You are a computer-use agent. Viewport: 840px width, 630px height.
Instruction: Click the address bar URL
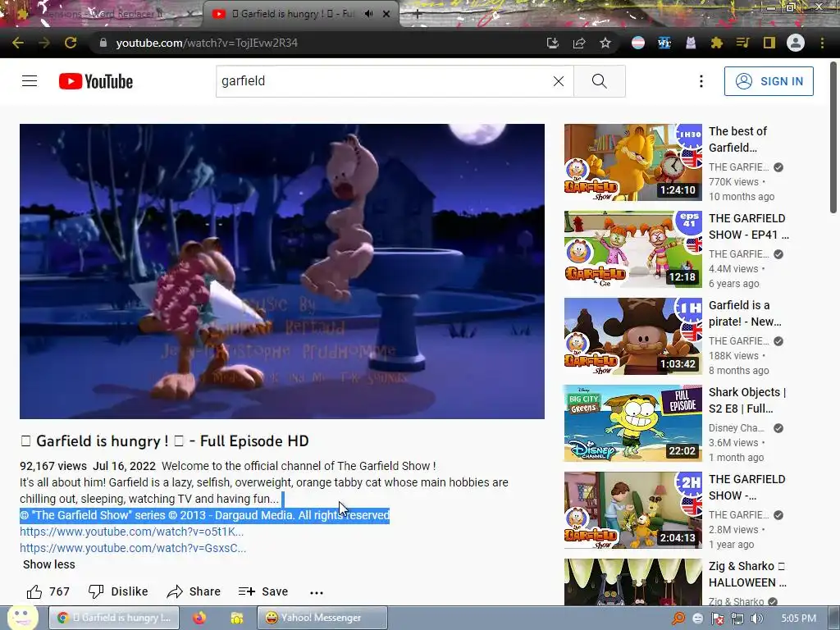point(206,43)
